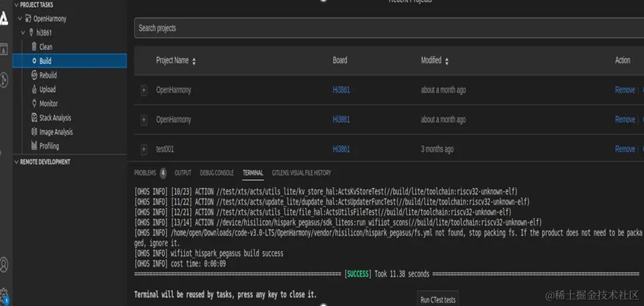Open the source control activity bar icon

pos(4,80)
